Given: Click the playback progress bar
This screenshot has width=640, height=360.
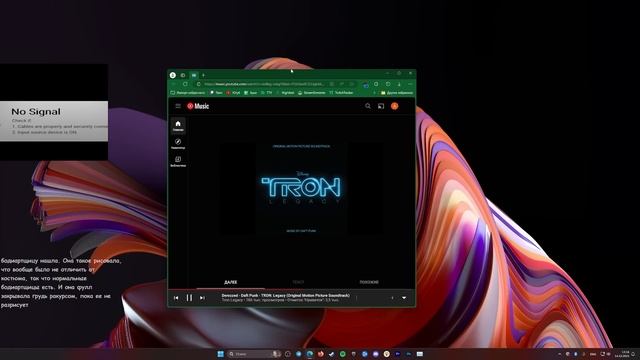Looking at the screenshot, I should pyautogui.click(x=291, y=289).
